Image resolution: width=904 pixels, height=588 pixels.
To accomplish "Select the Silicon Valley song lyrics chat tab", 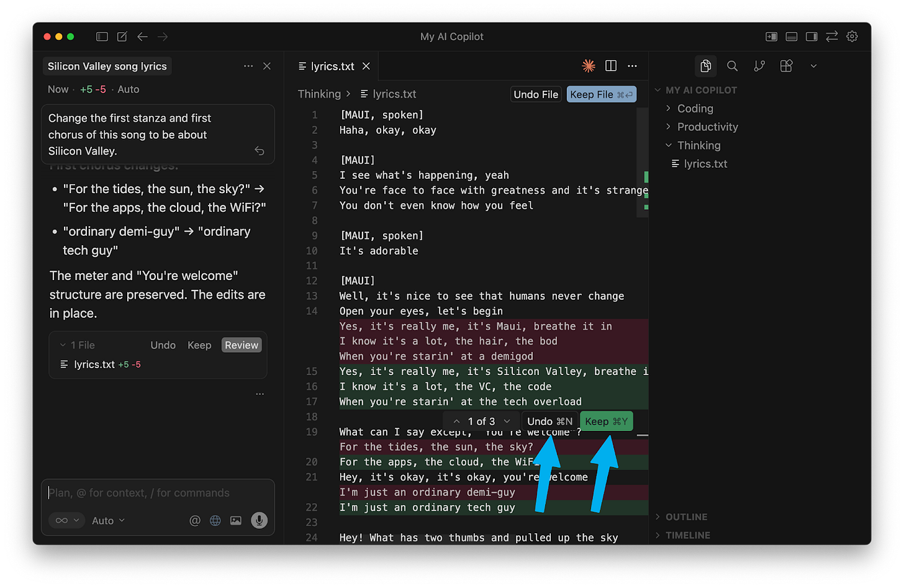I will point(107,66).
